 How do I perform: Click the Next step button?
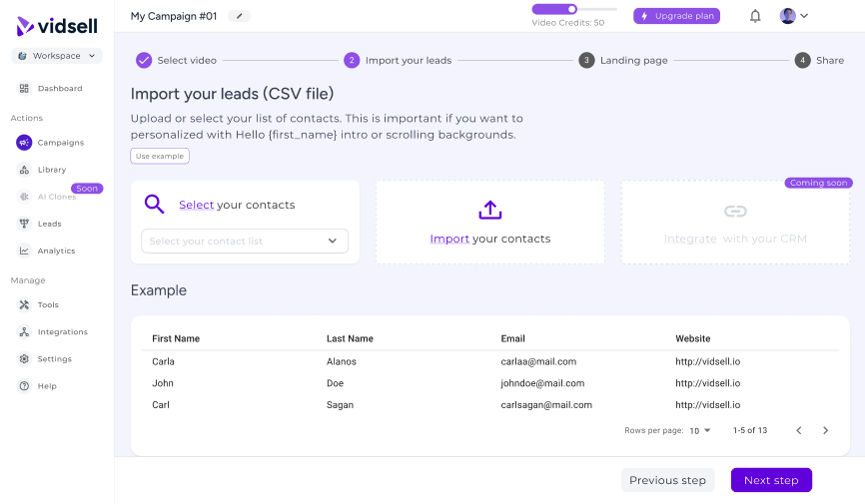(771, 480)
